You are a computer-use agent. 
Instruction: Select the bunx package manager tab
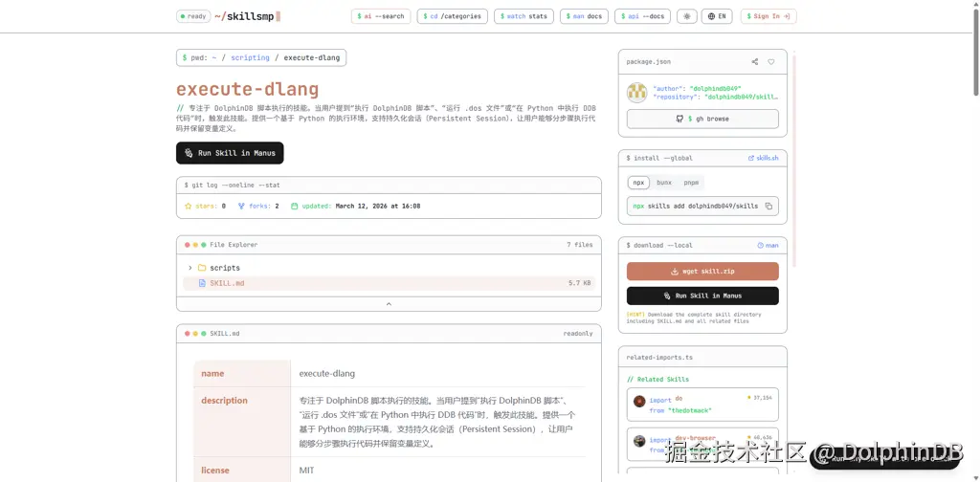664,183
